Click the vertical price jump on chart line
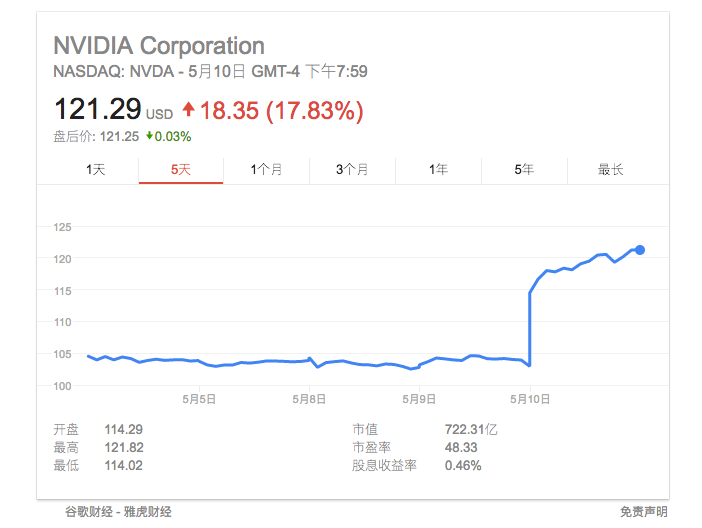This screenshot has width=702, height=528. (x=529, y=330)
